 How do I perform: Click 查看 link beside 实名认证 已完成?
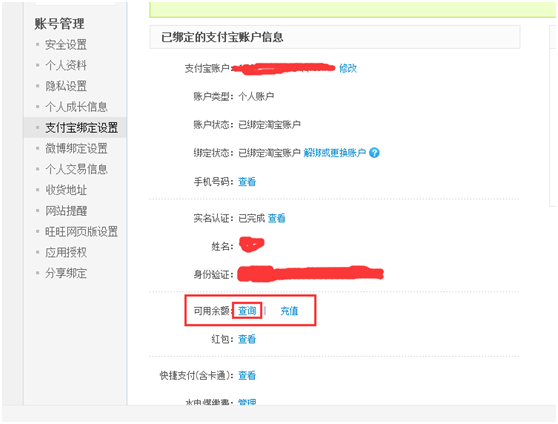[x=277, y=218]
